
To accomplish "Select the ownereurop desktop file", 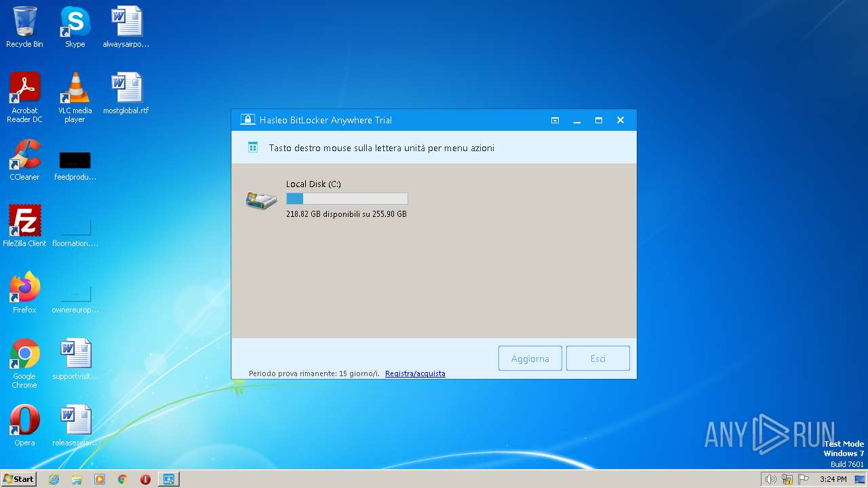I will click(x=75, y=298).
